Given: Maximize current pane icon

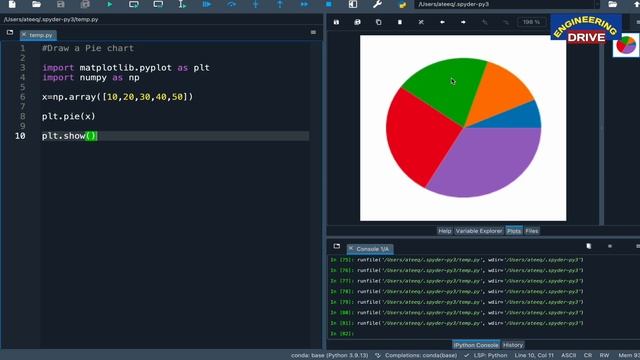Looking at the screenshot, I should (353, 4).
